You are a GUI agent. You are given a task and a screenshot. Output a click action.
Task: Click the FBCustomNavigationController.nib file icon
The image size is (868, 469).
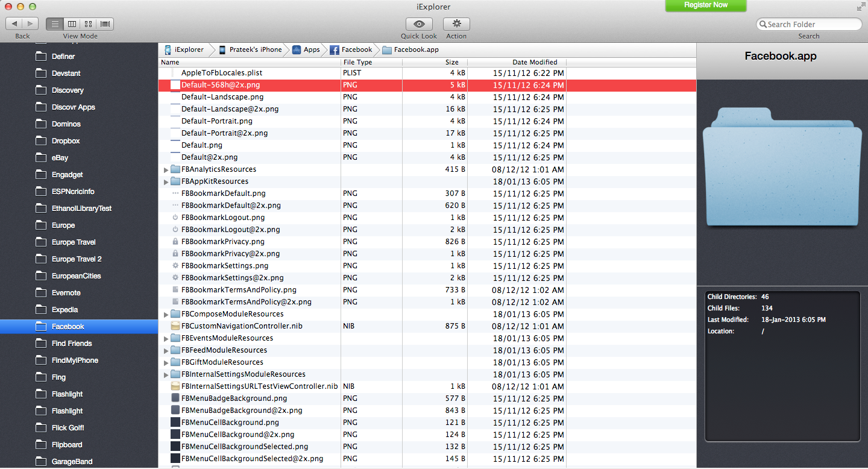click(x=175, y=326)
